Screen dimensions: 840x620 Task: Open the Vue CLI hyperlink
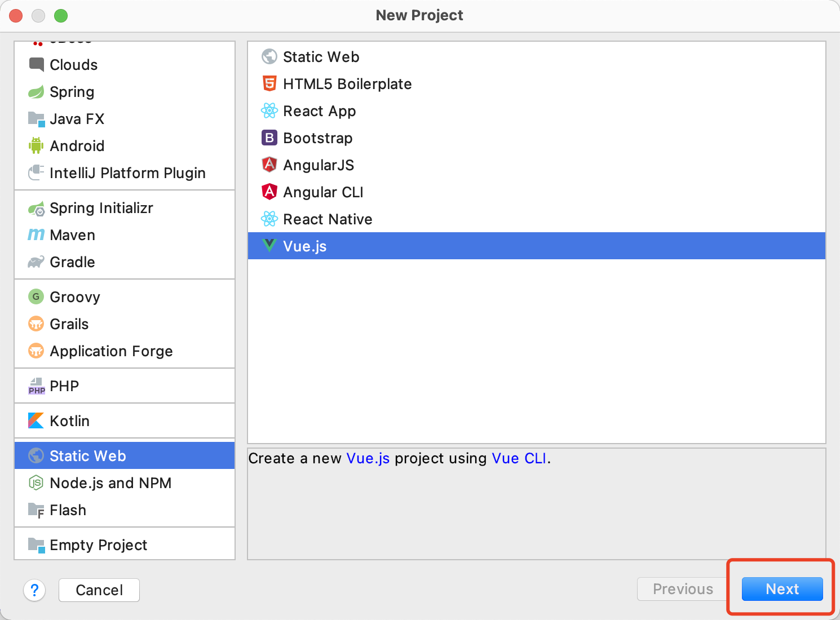[x=519, y=458]
